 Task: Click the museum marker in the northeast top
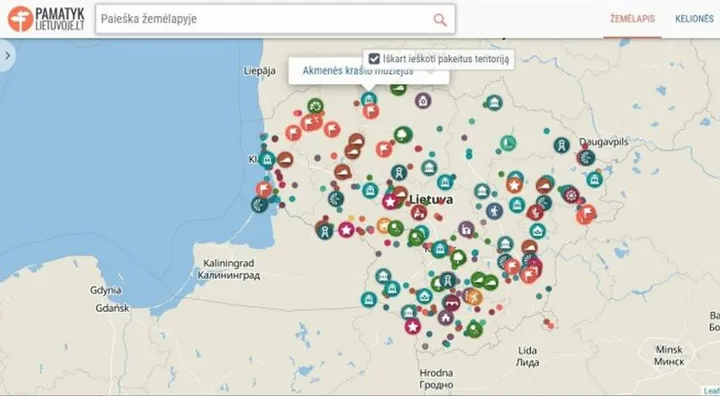click(x=494, y=102)
